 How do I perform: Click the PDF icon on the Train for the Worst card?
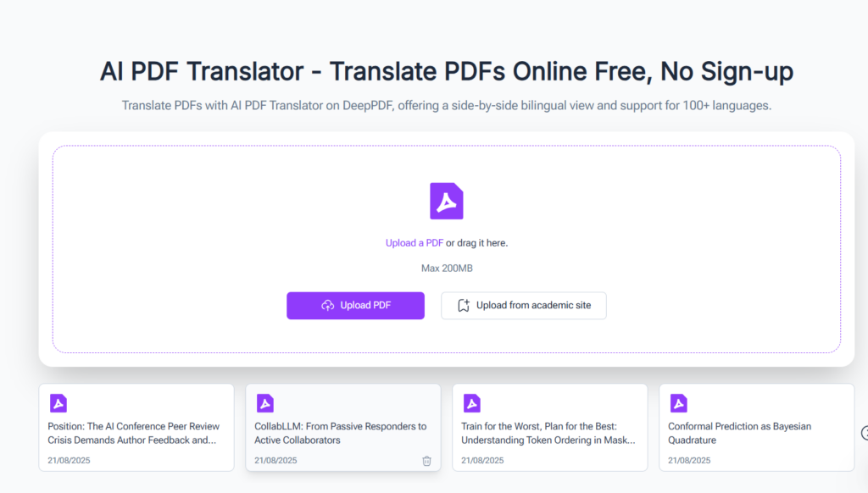(x=471, y=403)
